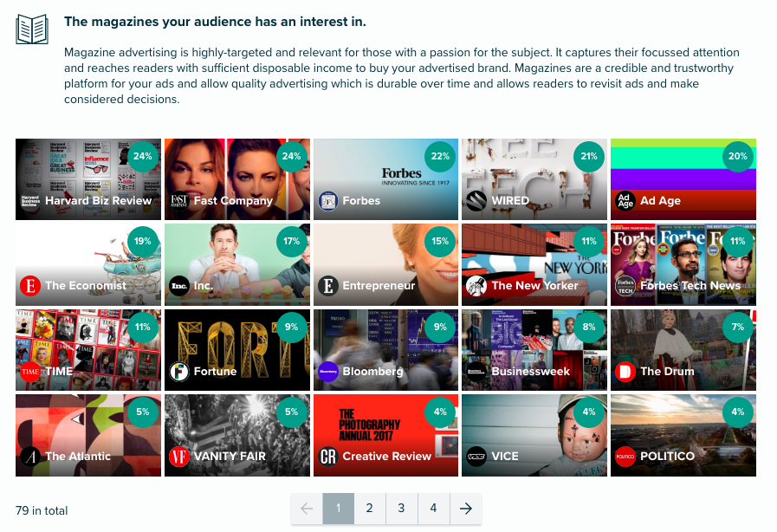This screenshot has width=777, height=532.
Task: Click The New Yorker cover image
Action: [534, 264]
